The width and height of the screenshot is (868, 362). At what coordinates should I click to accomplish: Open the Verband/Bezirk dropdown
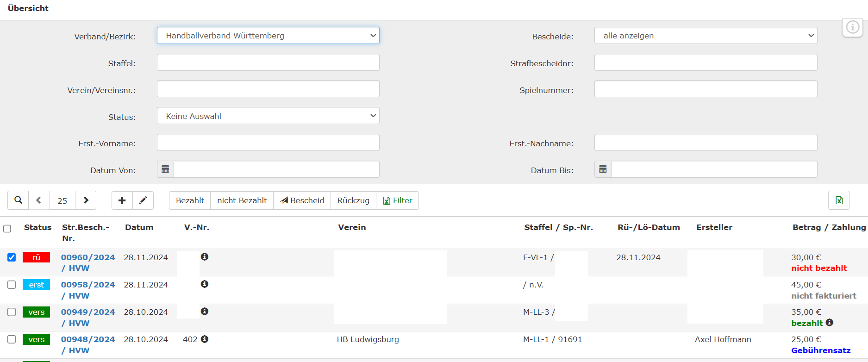tap(268, 36)
